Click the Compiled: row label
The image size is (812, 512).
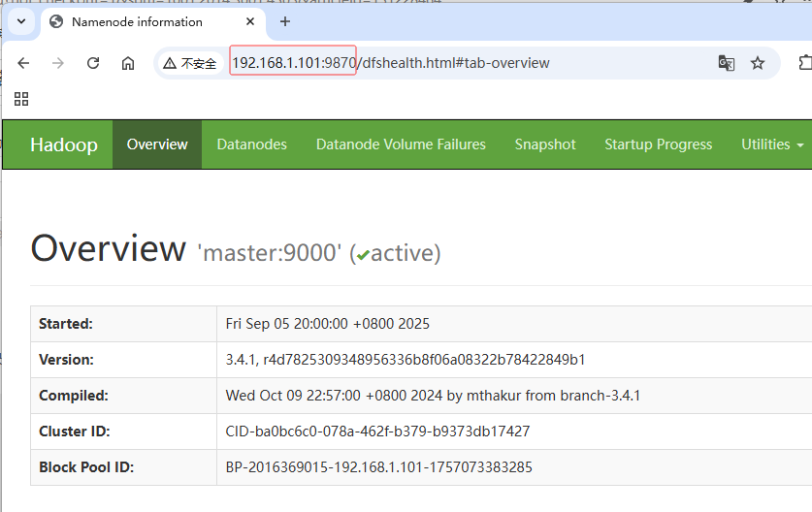click(x=74, y=396)
